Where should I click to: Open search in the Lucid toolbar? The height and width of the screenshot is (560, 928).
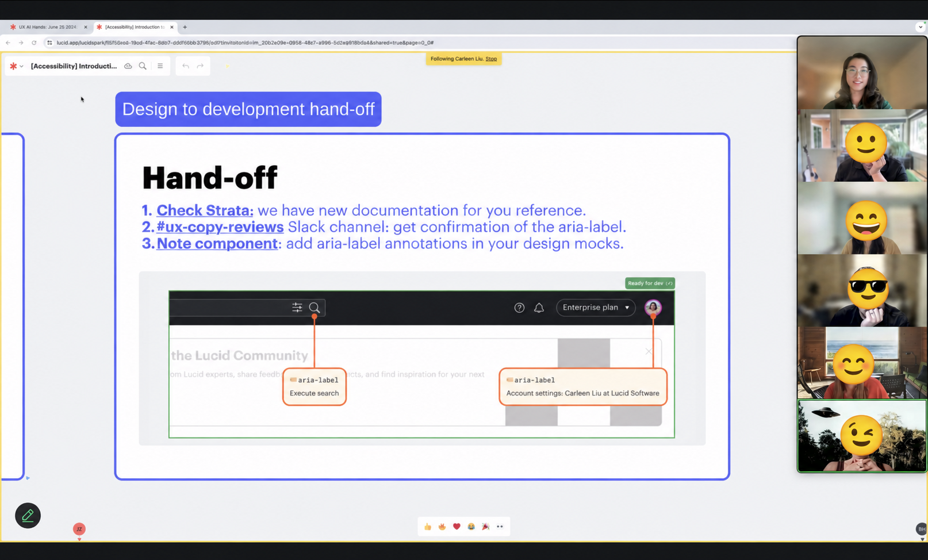143,66
